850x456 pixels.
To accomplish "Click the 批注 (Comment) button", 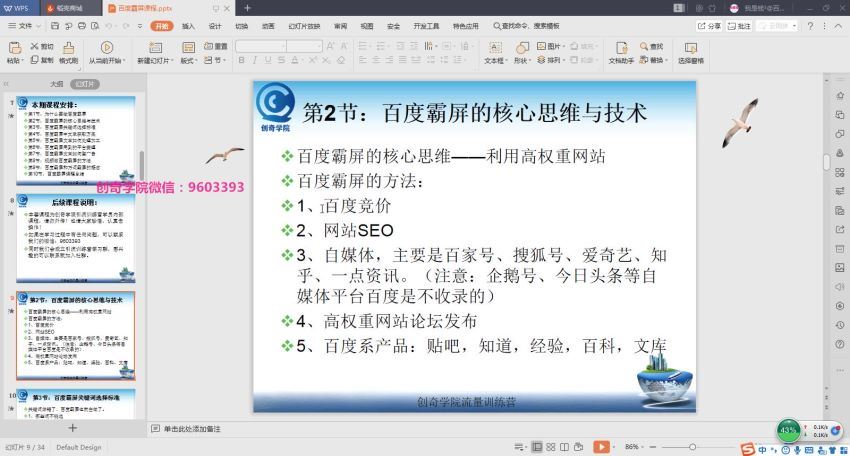I will click(x=739, y=25).
